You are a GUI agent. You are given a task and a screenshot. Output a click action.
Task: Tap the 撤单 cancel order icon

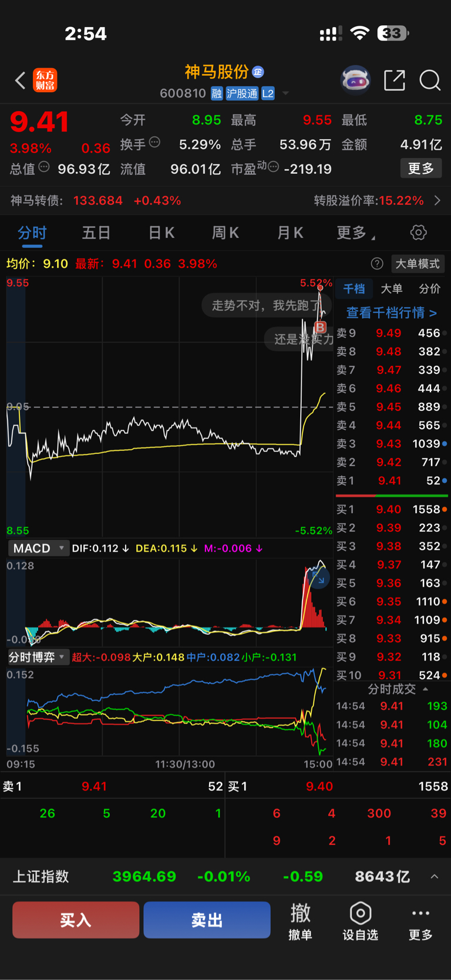(x=300, y=921)
